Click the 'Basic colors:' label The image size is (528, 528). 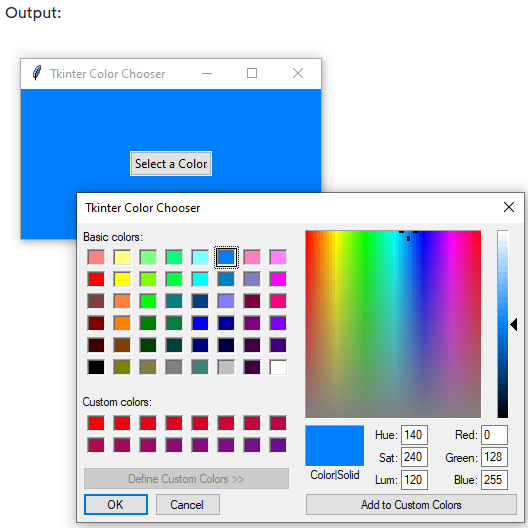(x=113, y=237)
